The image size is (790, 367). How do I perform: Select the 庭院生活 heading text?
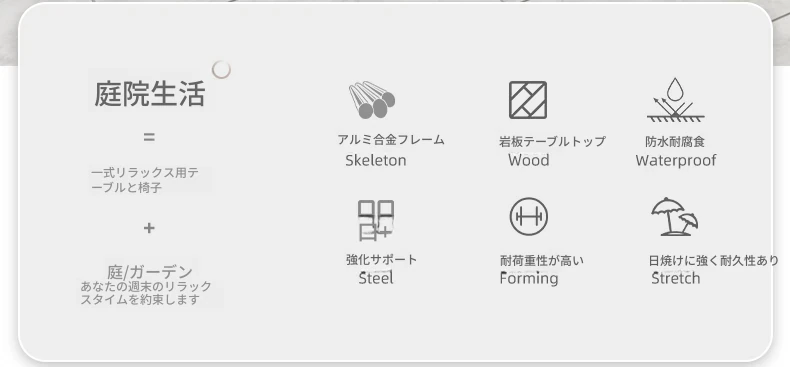tap(150, 94)
